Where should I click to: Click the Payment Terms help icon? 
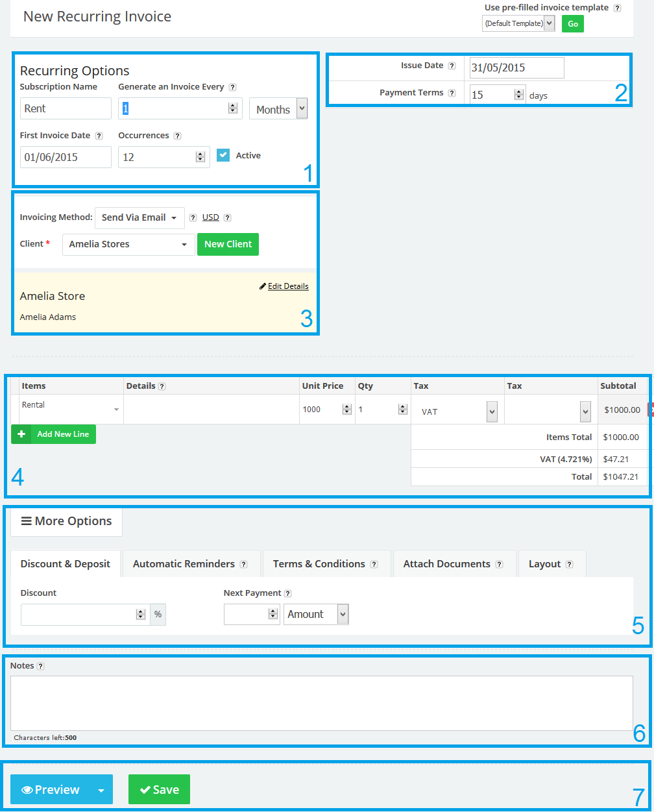pyautogui.click(x=453, y=92)
